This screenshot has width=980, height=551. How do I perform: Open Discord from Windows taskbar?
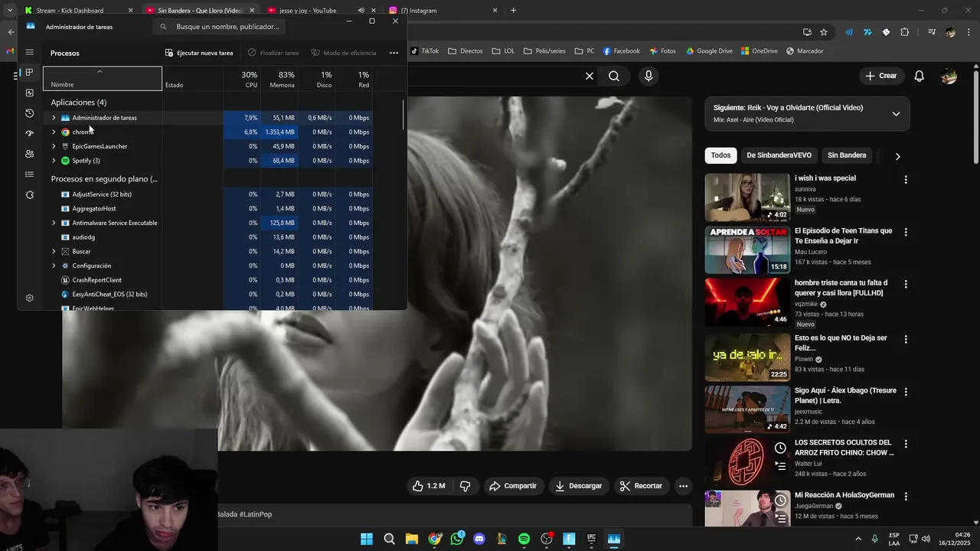tap(479, 539)
